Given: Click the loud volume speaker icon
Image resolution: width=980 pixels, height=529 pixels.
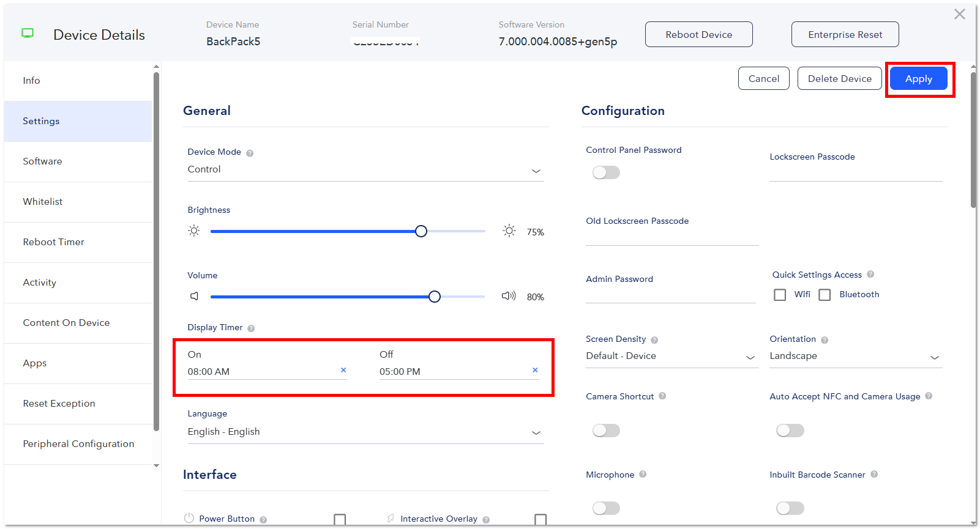Looking at the screenshot, I should click(509, 296).
